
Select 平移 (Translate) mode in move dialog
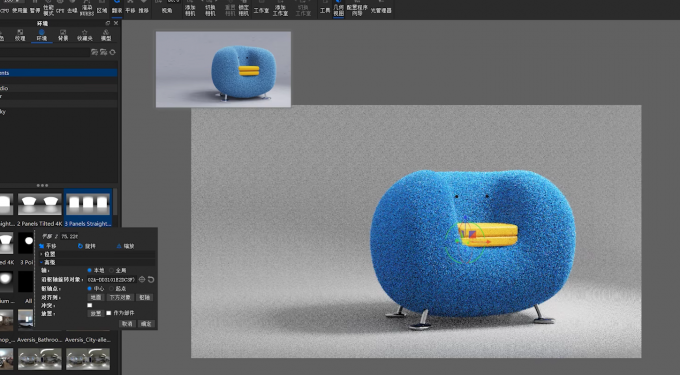[x=48, y=246]
